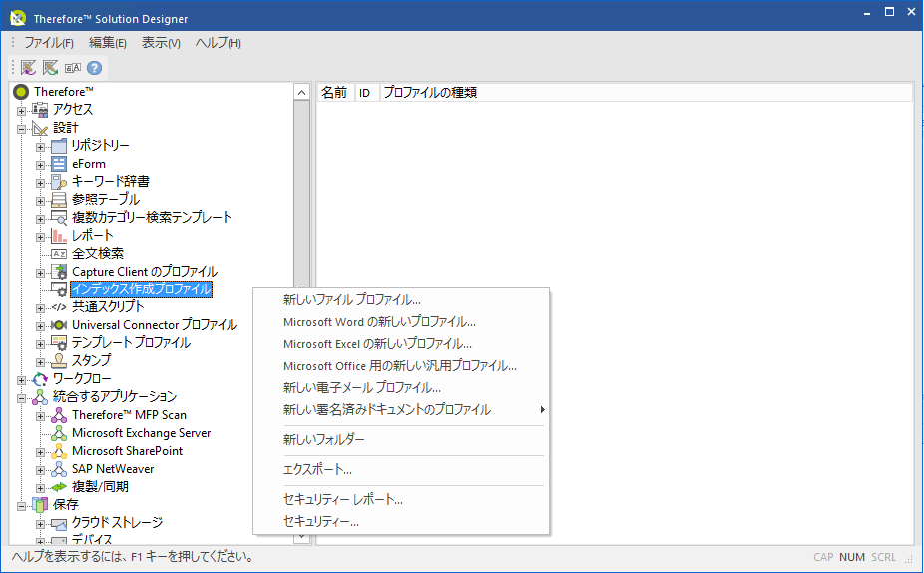
Task: Click the レポート chart icon
Action: click(59, 236)
